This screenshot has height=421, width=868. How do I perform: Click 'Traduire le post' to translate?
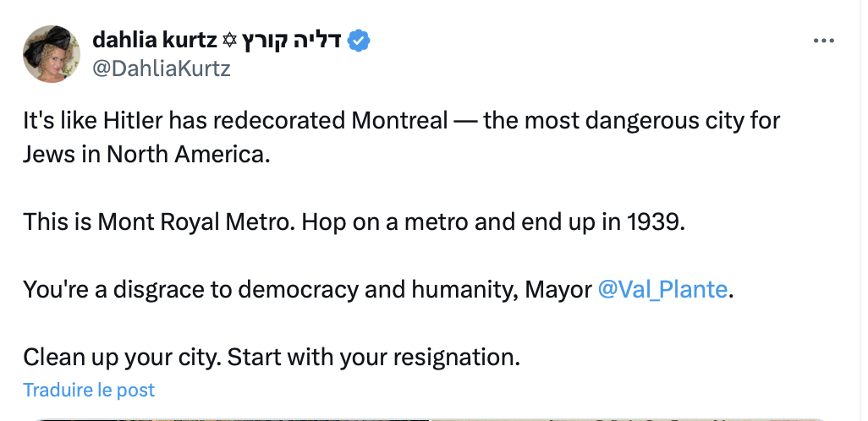click(89, 390)
